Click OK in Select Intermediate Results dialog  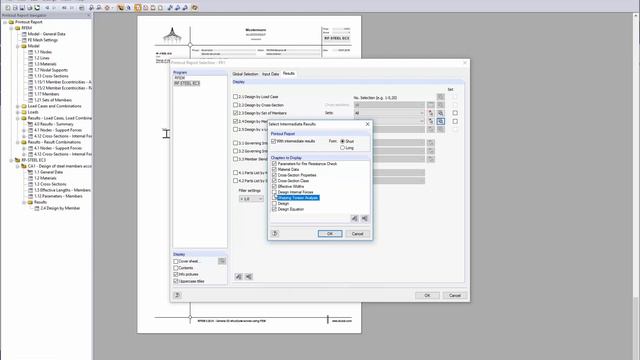[330, 234]
